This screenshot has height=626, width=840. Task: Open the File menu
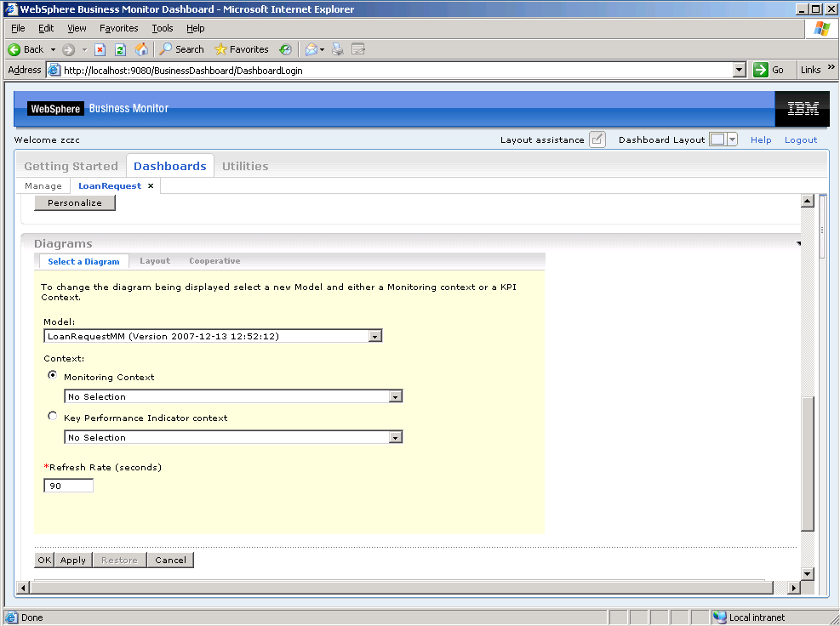(18, 28)
